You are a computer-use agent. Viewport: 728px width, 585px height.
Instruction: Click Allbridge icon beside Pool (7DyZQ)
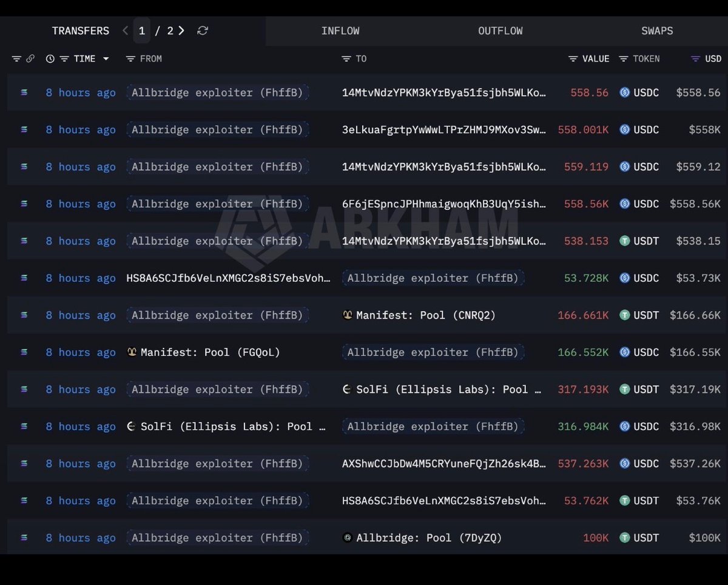click(348, 538)
